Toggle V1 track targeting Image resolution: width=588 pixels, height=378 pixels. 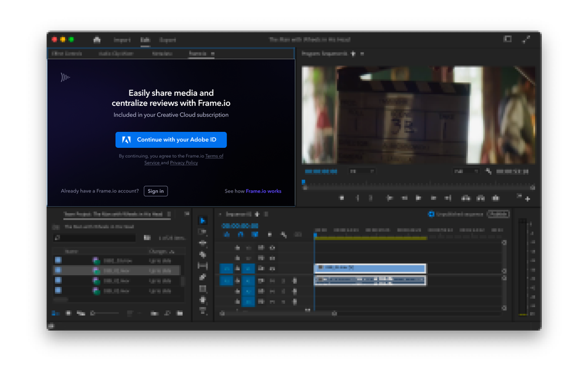point(248,268)
